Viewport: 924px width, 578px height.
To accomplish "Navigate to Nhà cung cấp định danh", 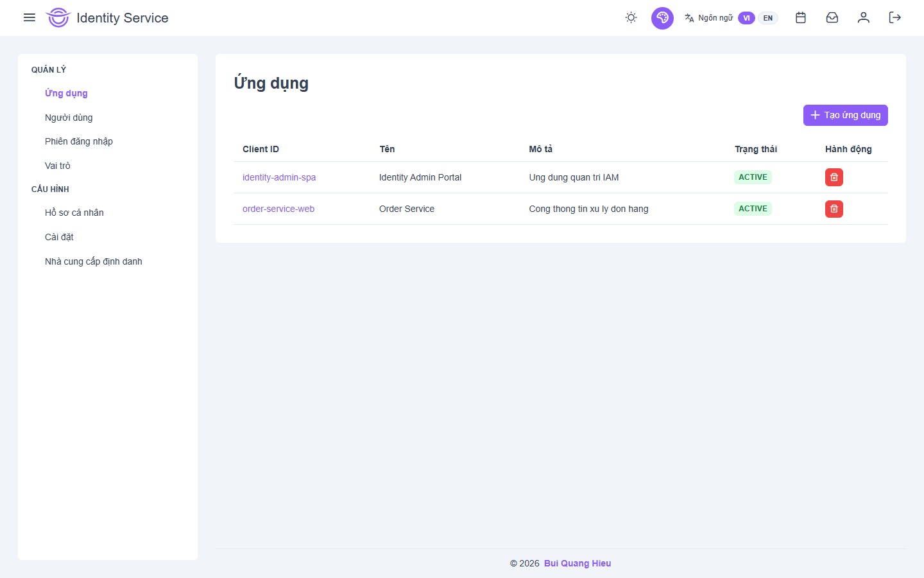I will tap(94, 261).
